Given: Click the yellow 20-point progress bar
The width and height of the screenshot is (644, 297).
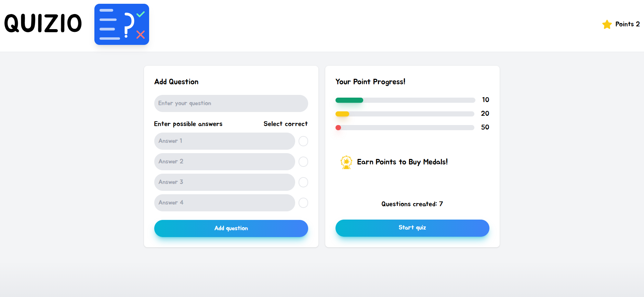Looking at the screenshot, I should 405,114.
